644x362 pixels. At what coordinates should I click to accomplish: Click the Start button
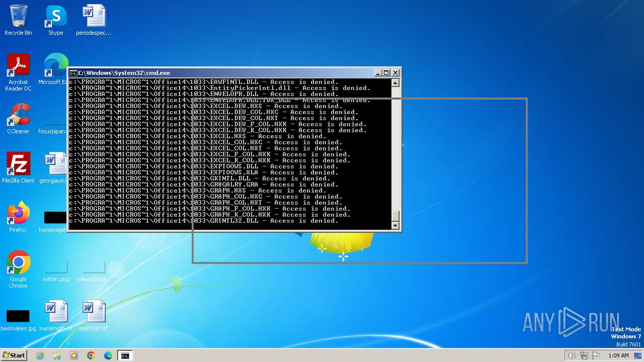click(14, 355)
